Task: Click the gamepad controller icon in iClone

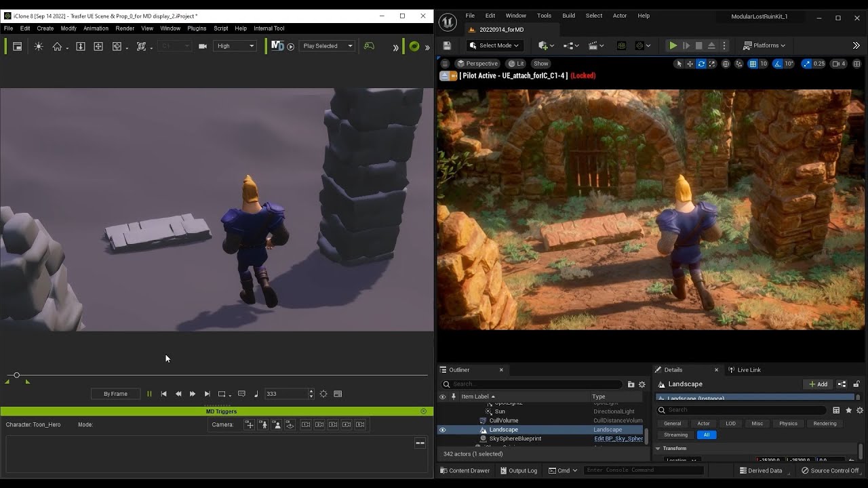Action: [369, 45]
